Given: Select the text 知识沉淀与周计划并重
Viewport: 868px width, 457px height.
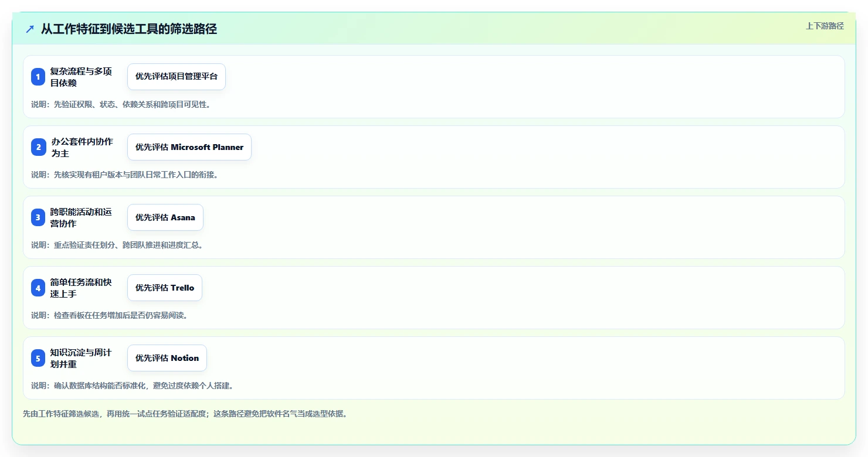Looking at the screenshot, I should [x=81, y=358].
